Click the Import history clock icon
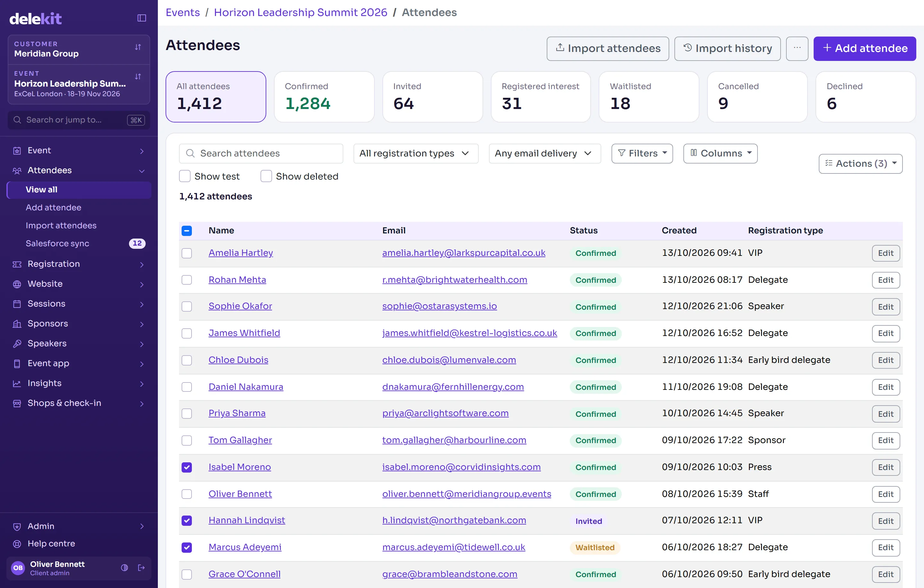The width and height of the screenshot is (924, 588). [688, 47]
